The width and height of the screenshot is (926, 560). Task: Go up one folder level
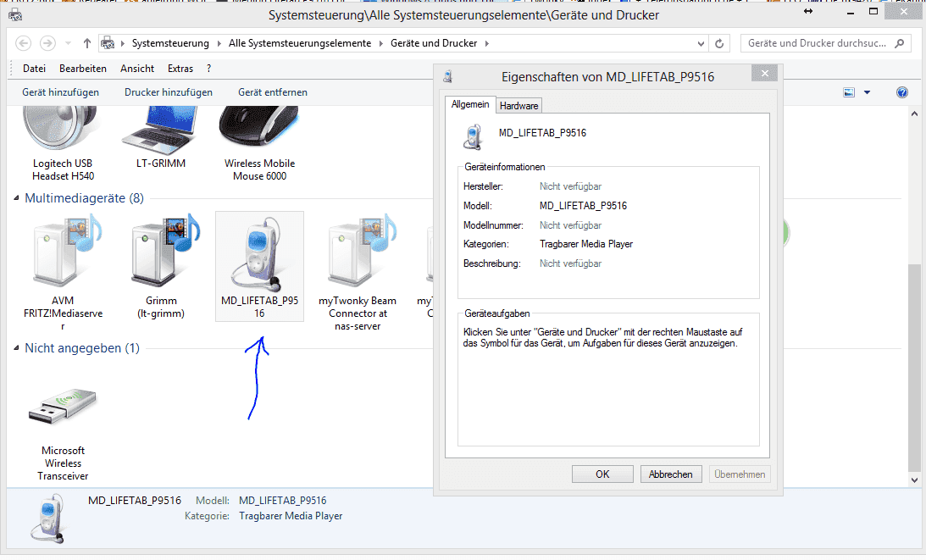coord(86,43)
